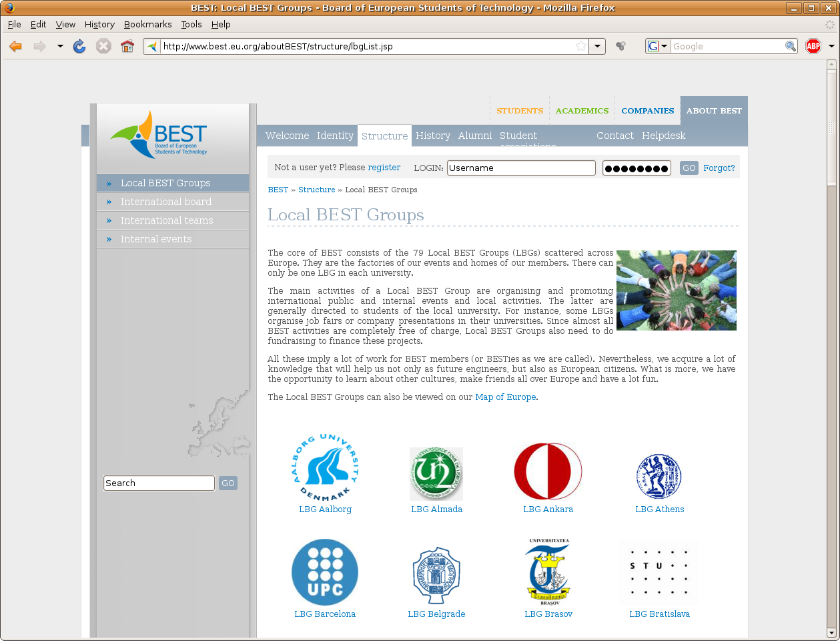Image resolution: width=840 pixels, height=641 pixels.
Task: Submit sidebar search with GO button
Action: tap(228, 483)
